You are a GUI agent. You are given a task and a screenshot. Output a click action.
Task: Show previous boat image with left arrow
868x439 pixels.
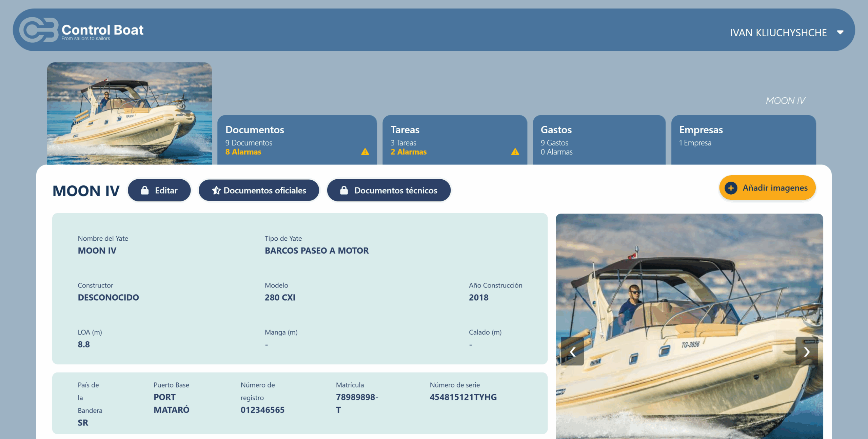point(573,352)
